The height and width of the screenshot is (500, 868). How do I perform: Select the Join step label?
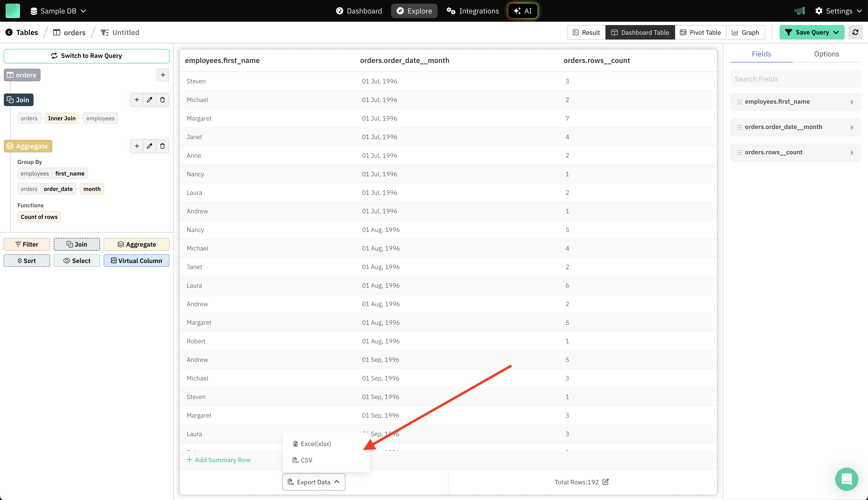point(19,100)
